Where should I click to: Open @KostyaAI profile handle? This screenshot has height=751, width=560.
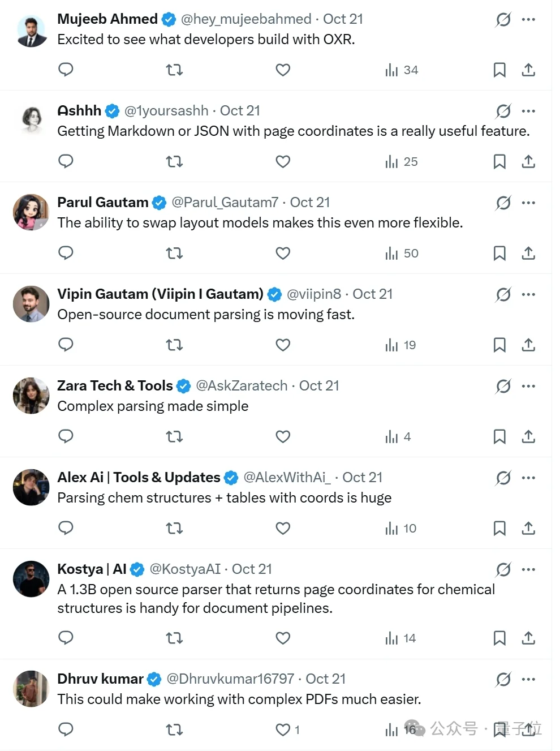[185, 569]
